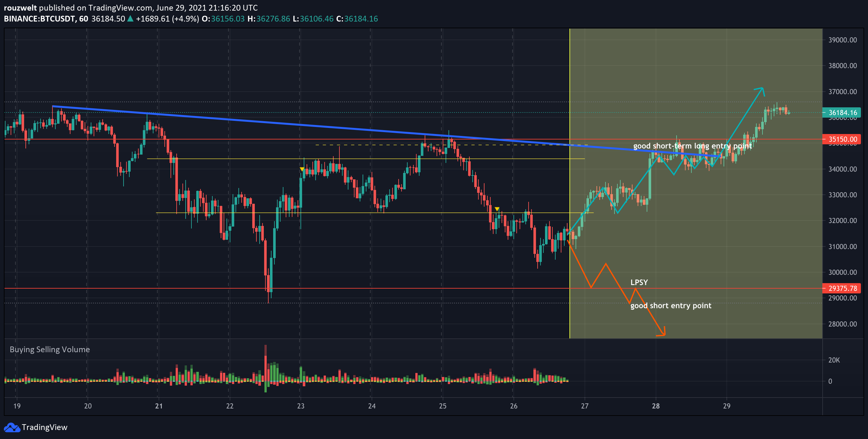The image size is (868, 439).
Task: Click date label 21 on time axis
Action: (159, 406)
